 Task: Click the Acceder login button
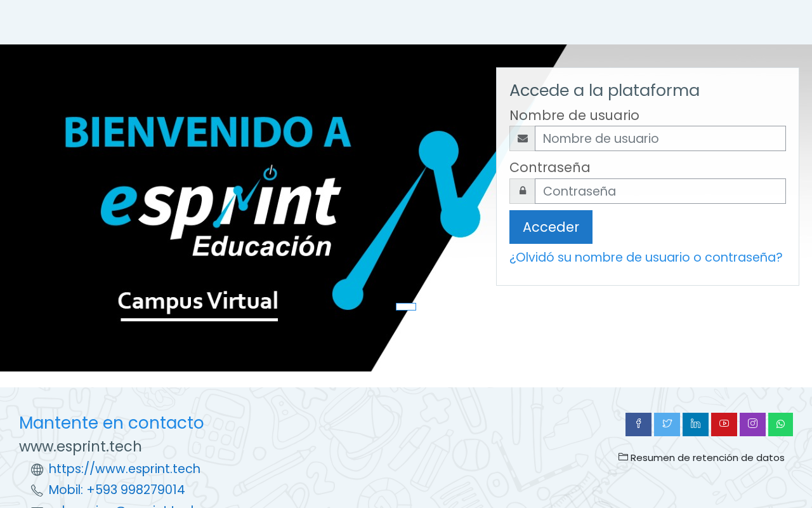pyautogui.click(x=551, y=227)
